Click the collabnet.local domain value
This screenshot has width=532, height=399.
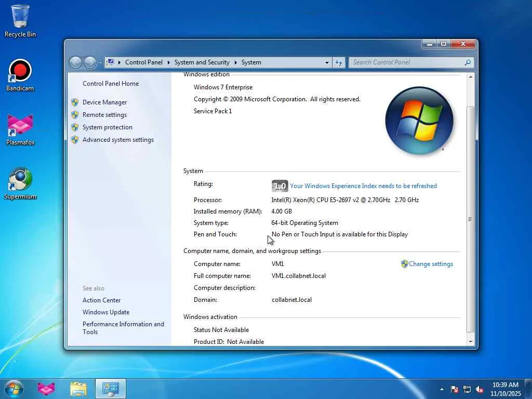(291, 300)
